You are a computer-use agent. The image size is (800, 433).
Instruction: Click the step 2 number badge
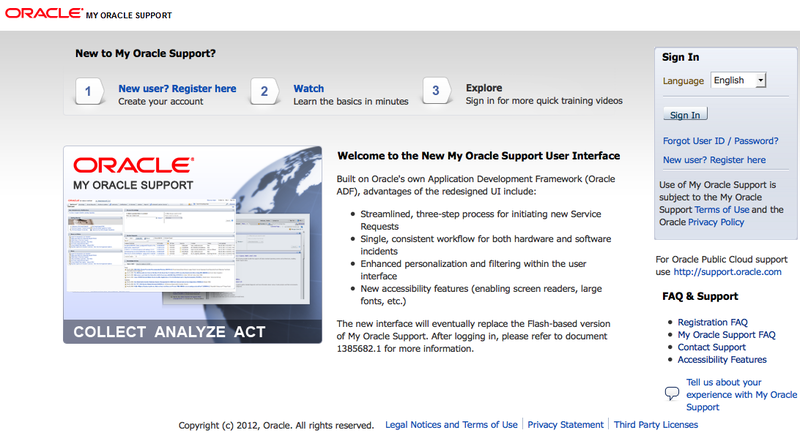click(264, 91)
